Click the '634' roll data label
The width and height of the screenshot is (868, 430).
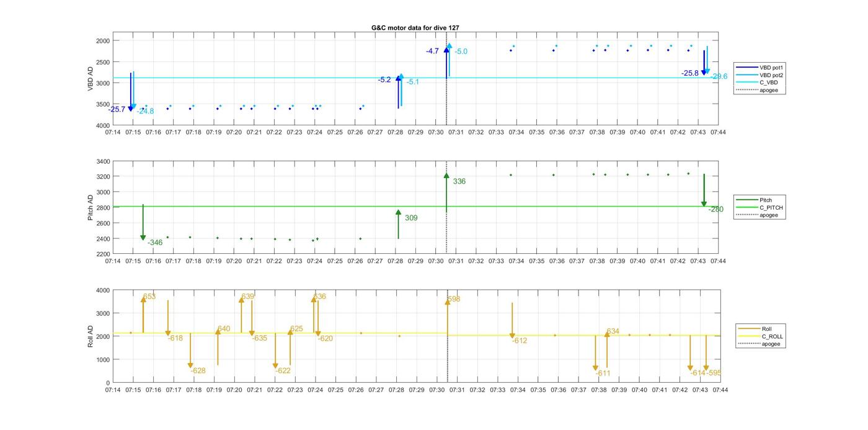[x=613, y=331]
